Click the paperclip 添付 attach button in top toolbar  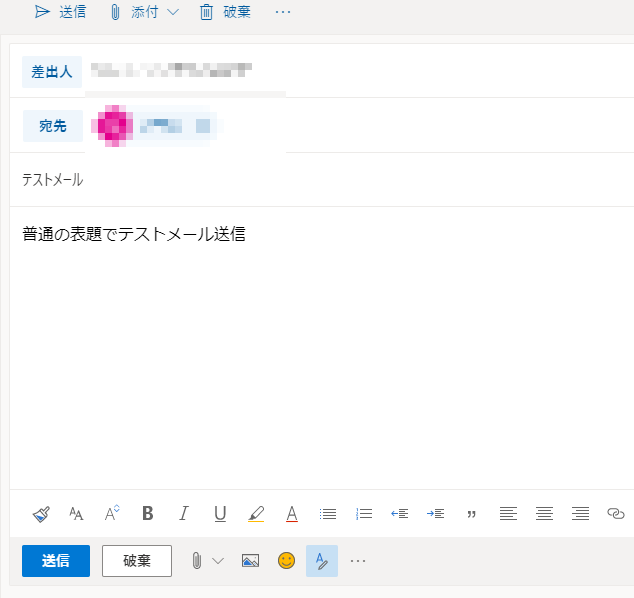click(135, 12)
